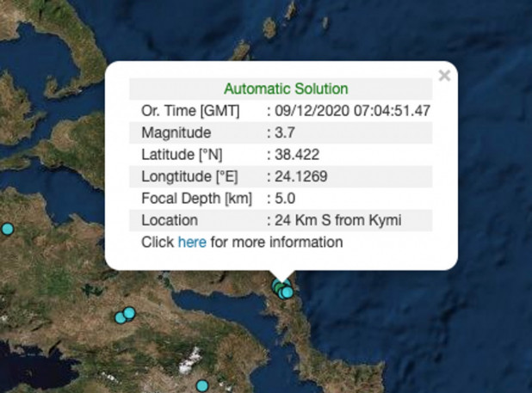Image resolution: width=532 pixels, height=393 pixels.
Task: Click the focal depth value 5.0
Action: click(286, 199)
